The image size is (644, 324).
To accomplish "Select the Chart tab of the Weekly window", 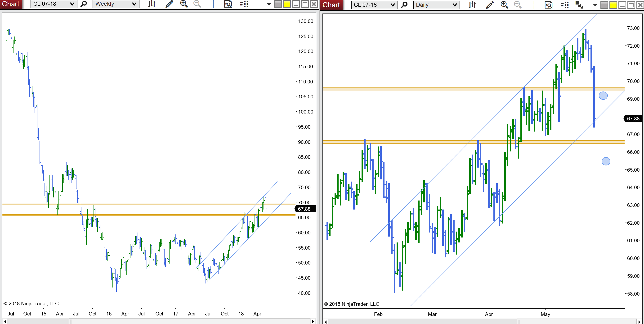I will click(x=11, y=4).
